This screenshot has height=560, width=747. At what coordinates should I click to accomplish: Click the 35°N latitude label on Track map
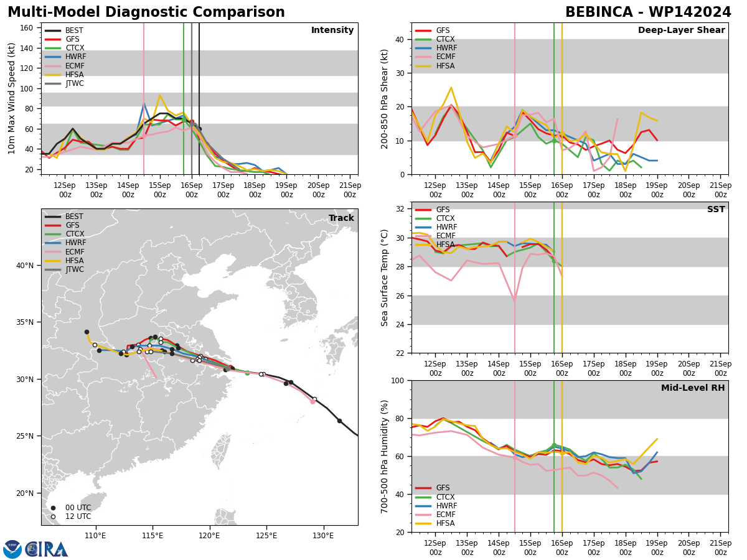pyautogui.click(x=26, y=322)
